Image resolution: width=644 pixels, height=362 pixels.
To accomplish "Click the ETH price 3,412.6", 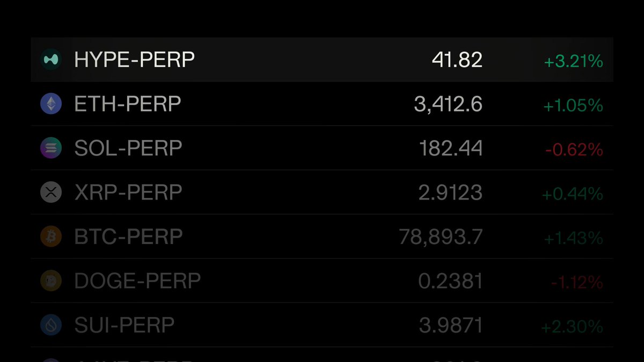I will tap(449, 104).
